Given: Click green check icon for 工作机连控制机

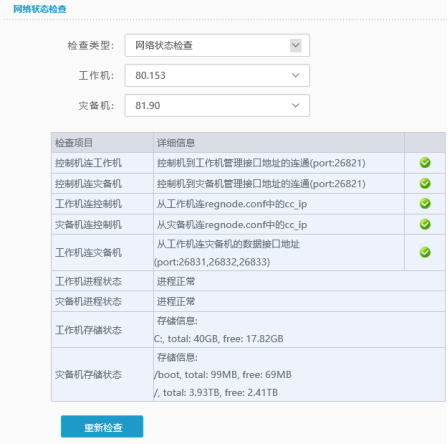Looking at the screenshot, I should click(425, 204).
